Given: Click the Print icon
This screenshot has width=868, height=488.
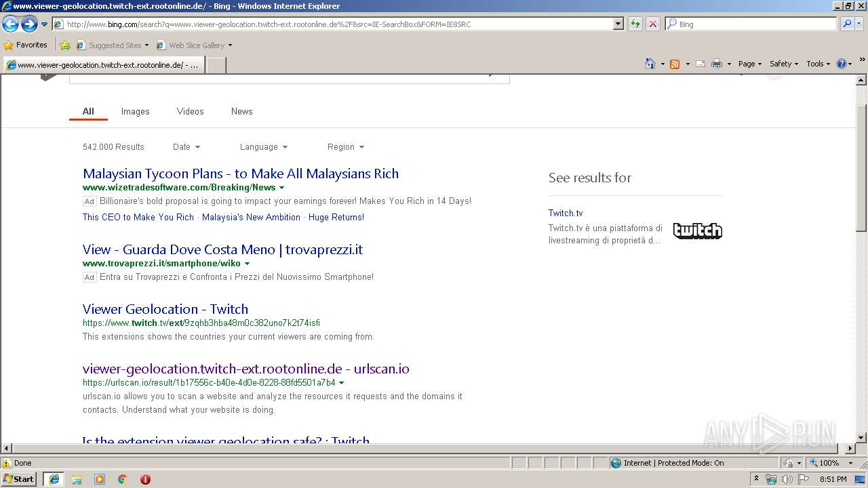Looking at the screenshot, I should click(x=717, y=64).
